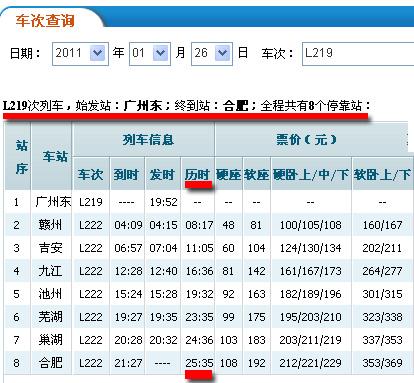Click station 九江 in the table

tap(51, 271)
